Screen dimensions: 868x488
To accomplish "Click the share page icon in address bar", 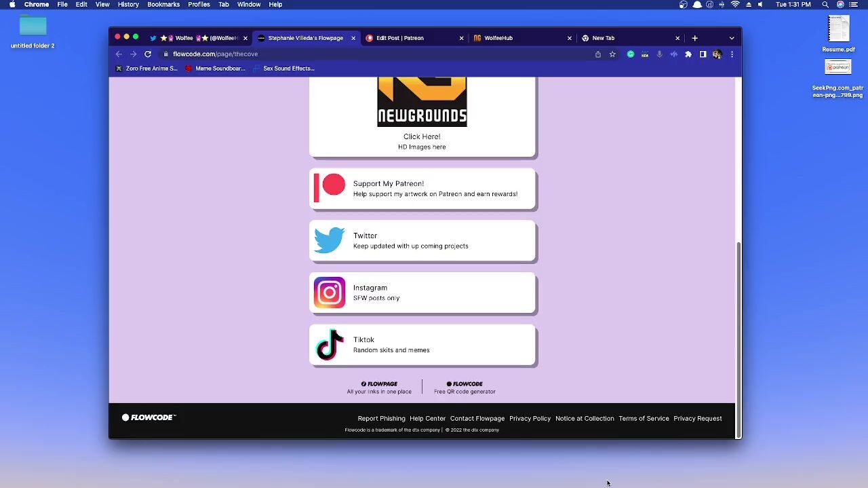I will click(x=598, y=54).
